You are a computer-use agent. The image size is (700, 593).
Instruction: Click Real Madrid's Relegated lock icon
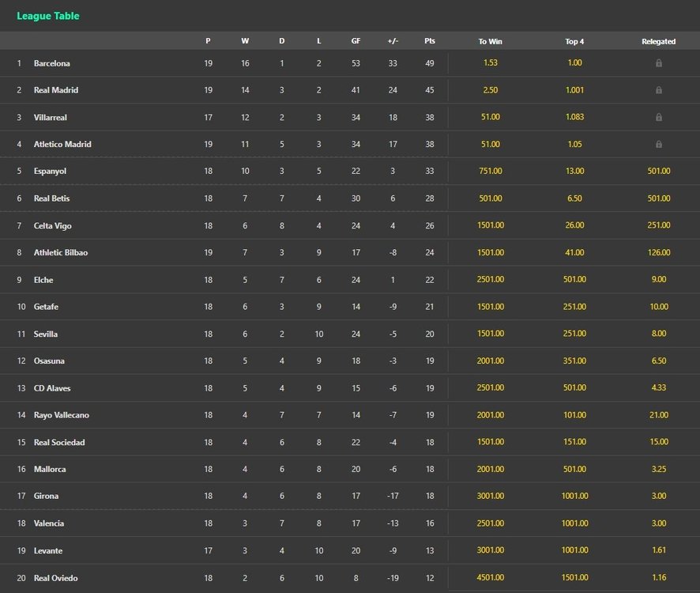click(x=658, y=90)
